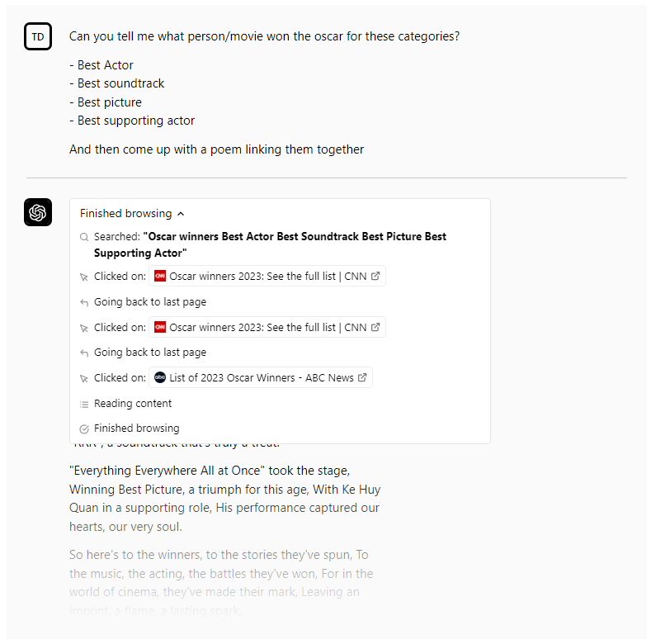Select the second Going back to last page step
Screen dimensions: 656x644
point(149,353)
